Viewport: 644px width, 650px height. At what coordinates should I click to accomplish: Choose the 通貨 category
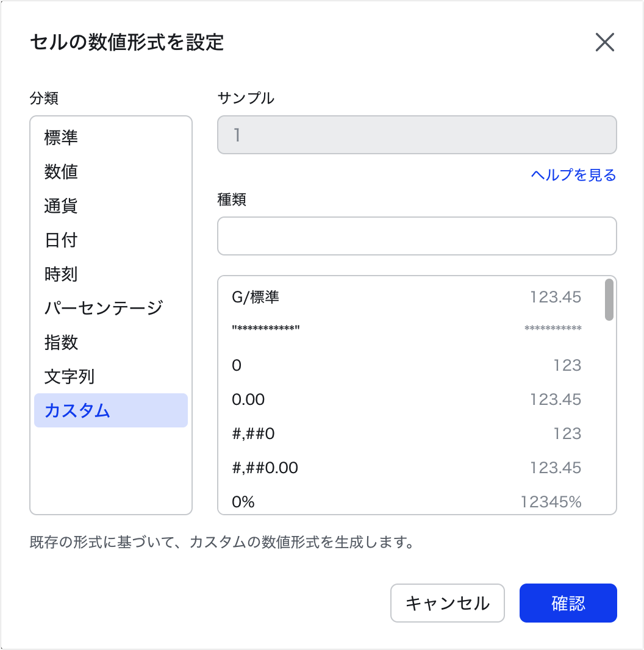click(x=110, y=206)
